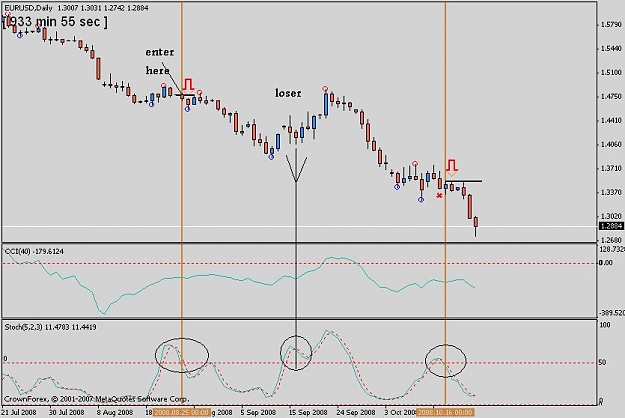
Task: Click the 1.5790 price axis label
Action: (x=611, y=25)
